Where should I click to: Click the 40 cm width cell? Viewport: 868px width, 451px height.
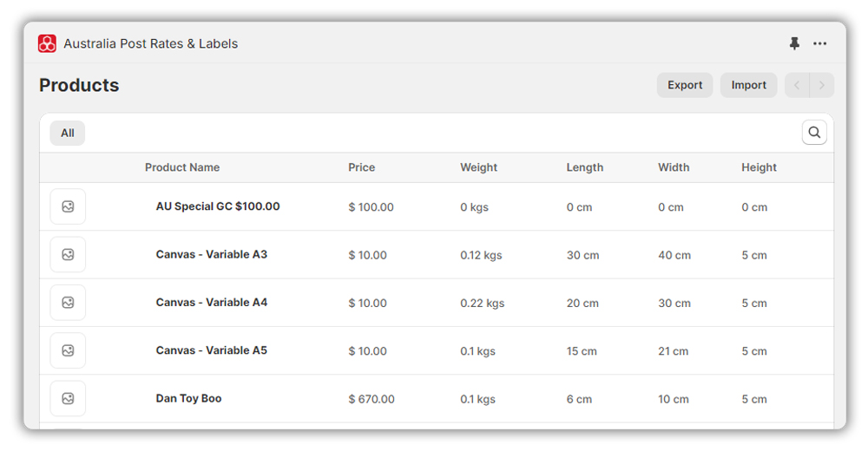[x=674, y=255]
